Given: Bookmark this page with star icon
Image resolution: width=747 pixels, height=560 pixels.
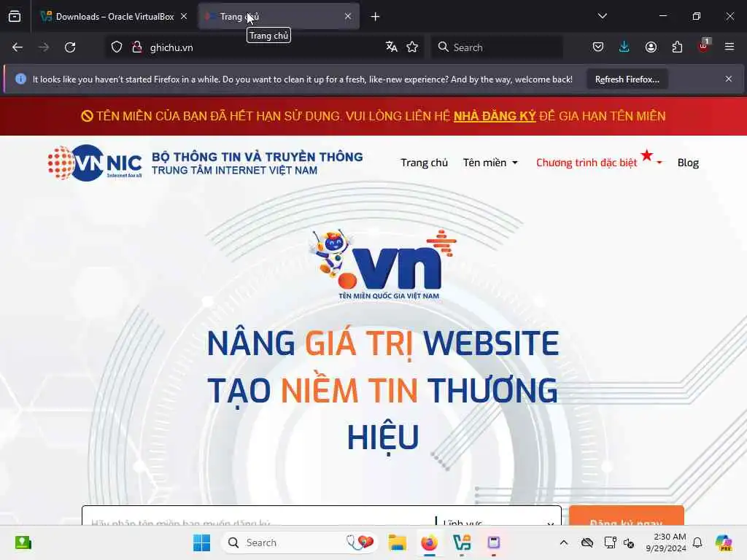Looking at the screenshot, I should click(413, 47).
